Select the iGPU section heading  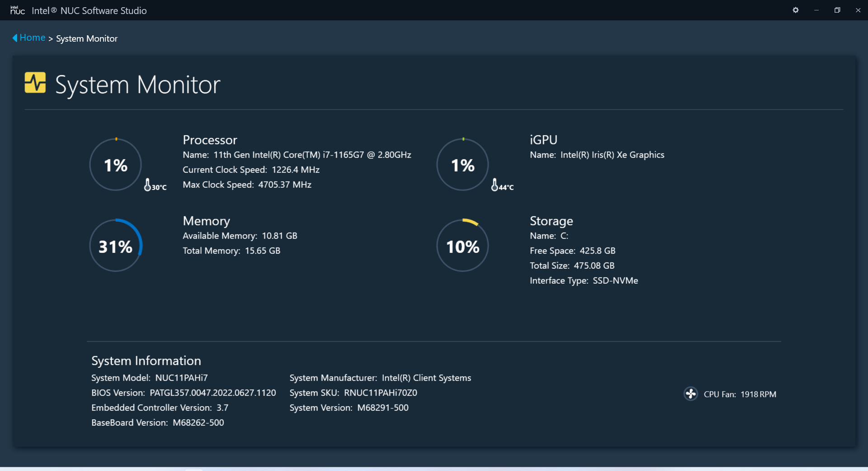(543, 139)
